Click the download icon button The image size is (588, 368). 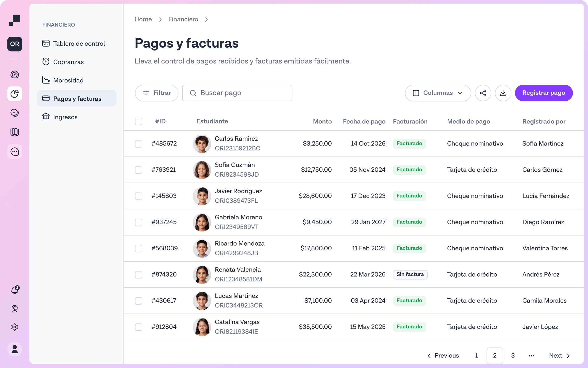coord(503,93)
